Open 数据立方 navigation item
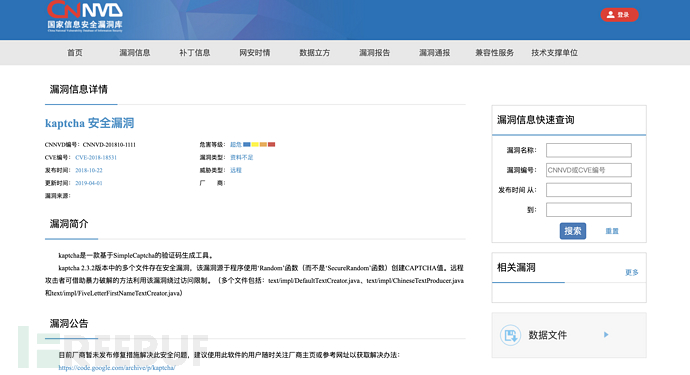Viewport: 690px width, 375px height. pos(315,53)
